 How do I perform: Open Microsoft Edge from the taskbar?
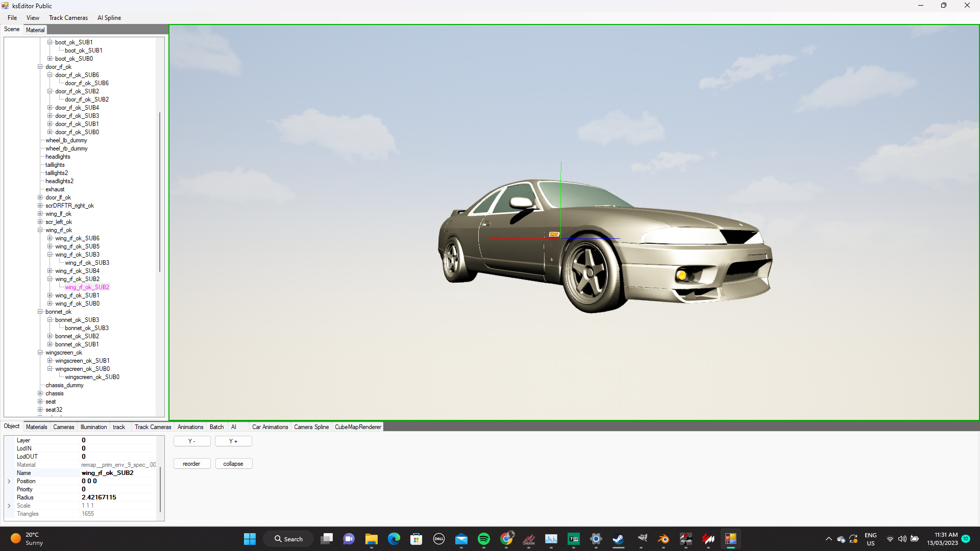394,539
